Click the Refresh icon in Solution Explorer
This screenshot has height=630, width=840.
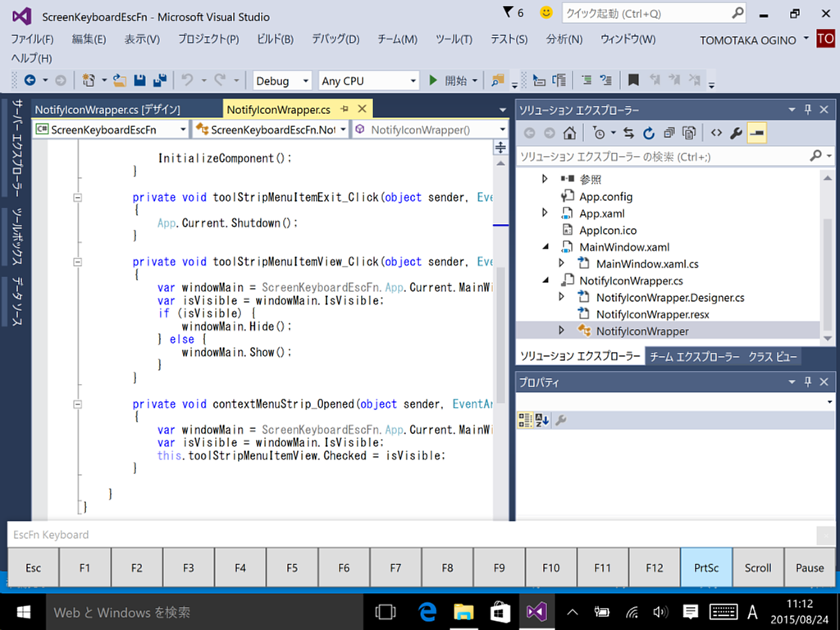pyautogui.click(x=649, y=133)
